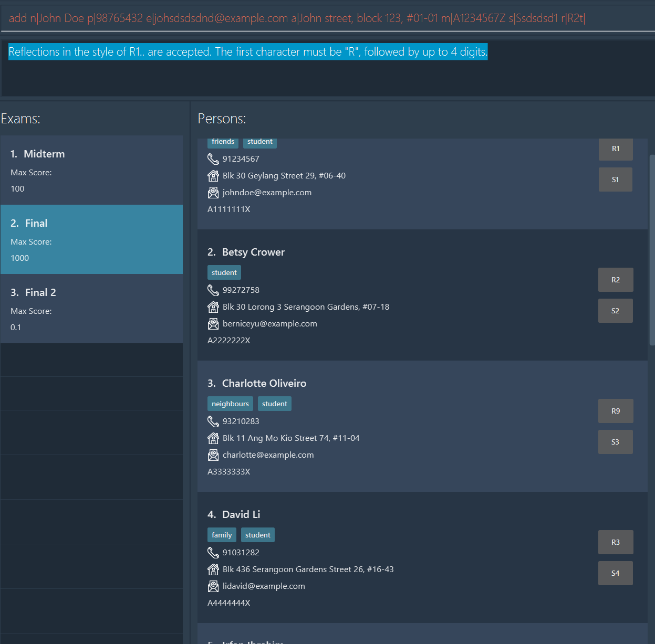Screen dimensions: 655x644
Task: Click the Max Score value 1000
Action: point(20,258)
